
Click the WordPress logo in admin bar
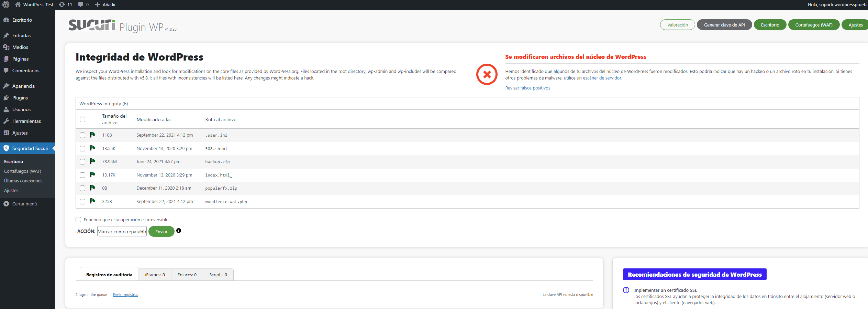pos(6,4)
